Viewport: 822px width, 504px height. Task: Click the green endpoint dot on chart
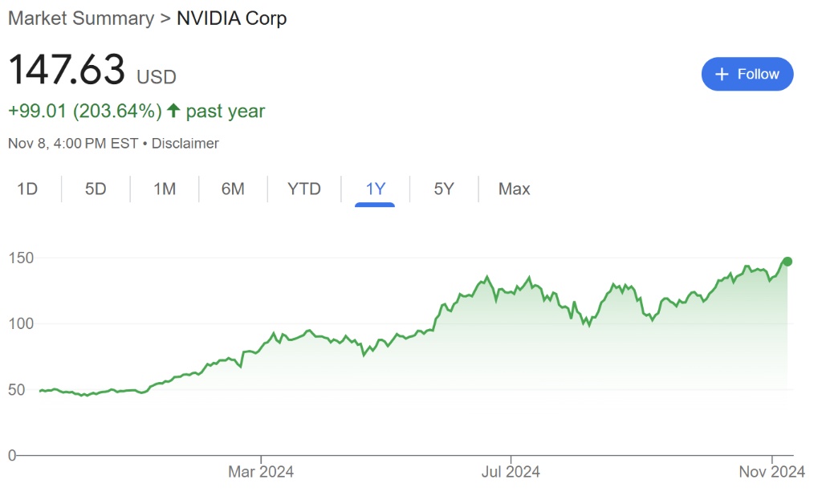tap(787, 262)
